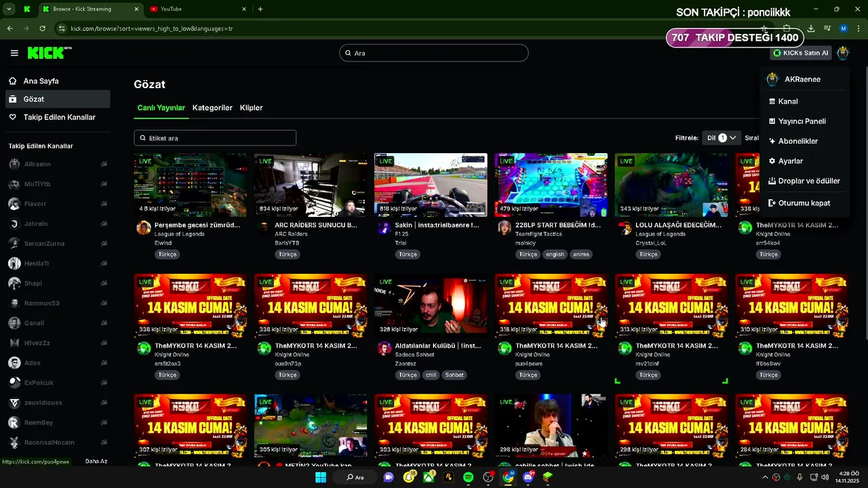Open the Perşembe gecesi zümrüd stream title
The image size is (868, 488).
pos(197,225)
